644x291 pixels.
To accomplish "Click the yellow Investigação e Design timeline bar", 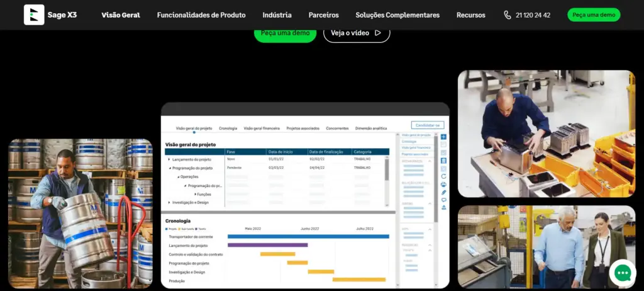I will point(321,271).
